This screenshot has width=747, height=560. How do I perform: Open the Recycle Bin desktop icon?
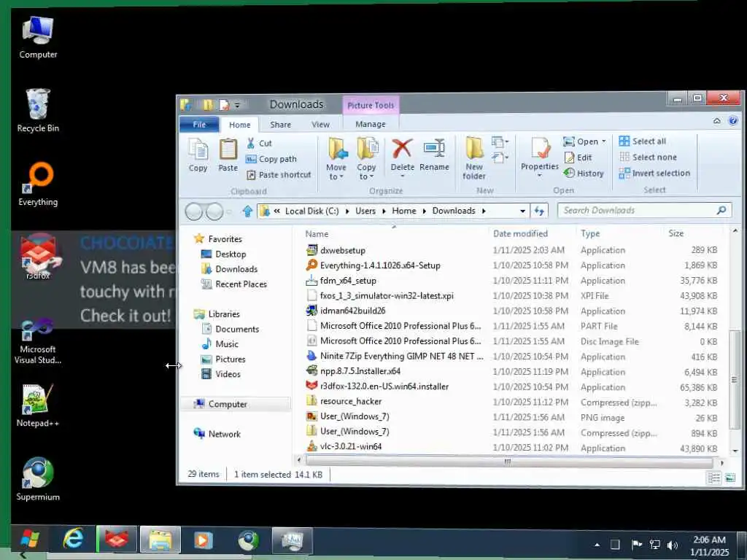(38, 111)
